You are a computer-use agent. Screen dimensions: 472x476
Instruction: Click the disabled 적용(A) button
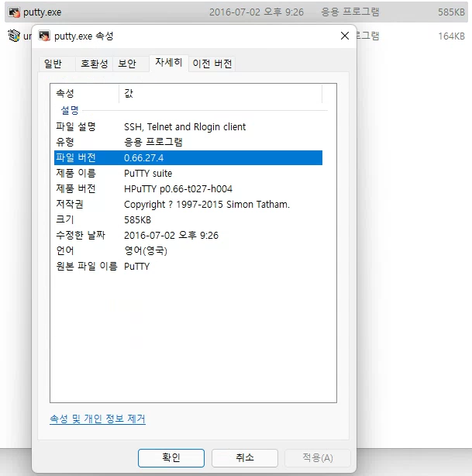click(318, 458)
